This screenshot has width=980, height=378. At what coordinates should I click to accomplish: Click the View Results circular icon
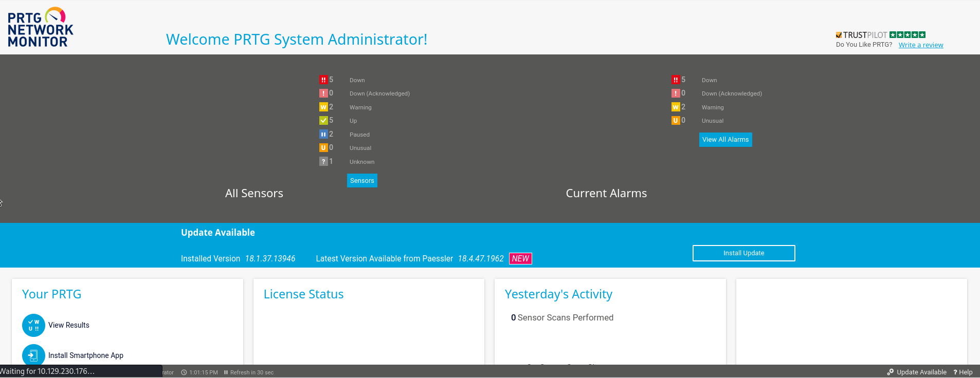pos(33,325)
